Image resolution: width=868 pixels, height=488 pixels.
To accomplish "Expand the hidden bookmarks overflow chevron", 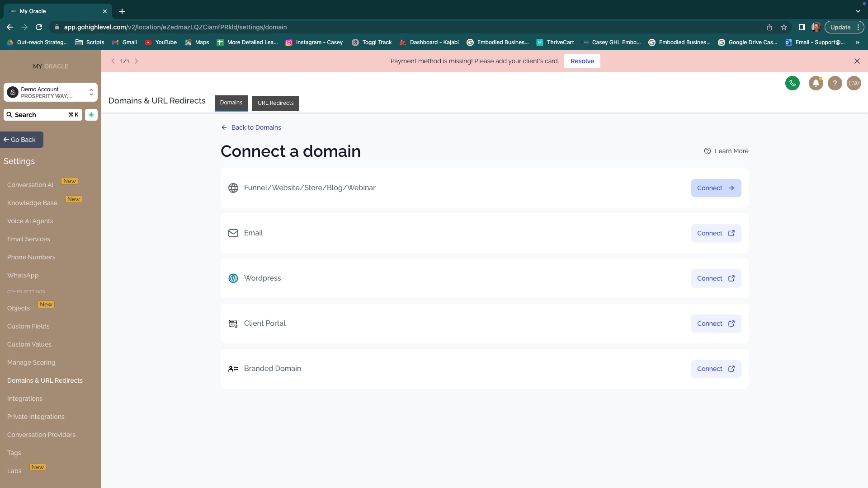I will (x=857, y=42).
